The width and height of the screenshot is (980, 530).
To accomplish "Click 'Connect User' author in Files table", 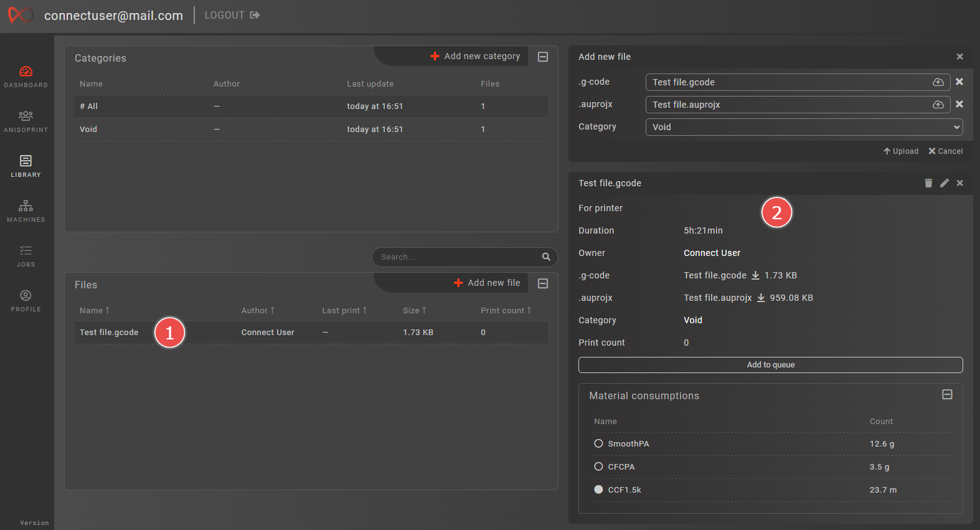I will pos(268,333).
